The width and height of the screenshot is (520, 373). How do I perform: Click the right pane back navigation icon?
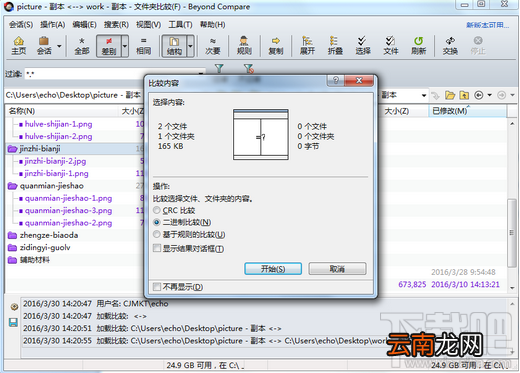(479, 96)
